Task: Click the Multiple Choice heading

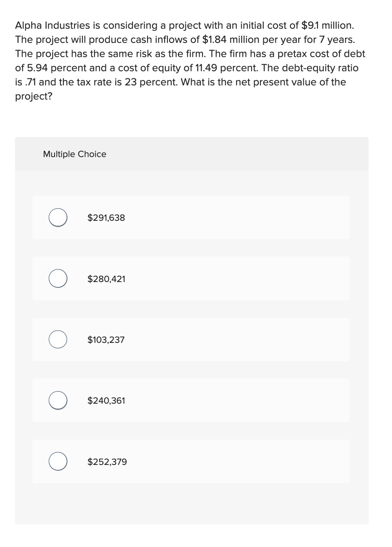Action: 75,154
